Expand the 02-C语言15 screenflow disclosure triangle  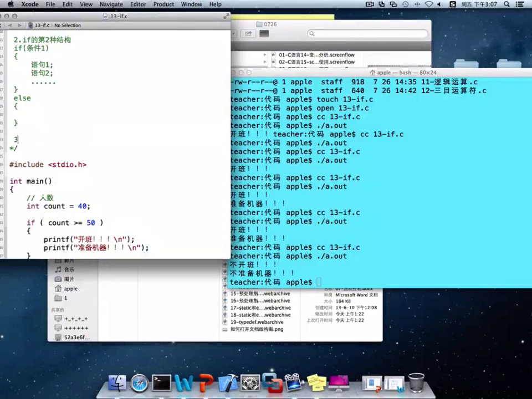click(x=273, y=62)
